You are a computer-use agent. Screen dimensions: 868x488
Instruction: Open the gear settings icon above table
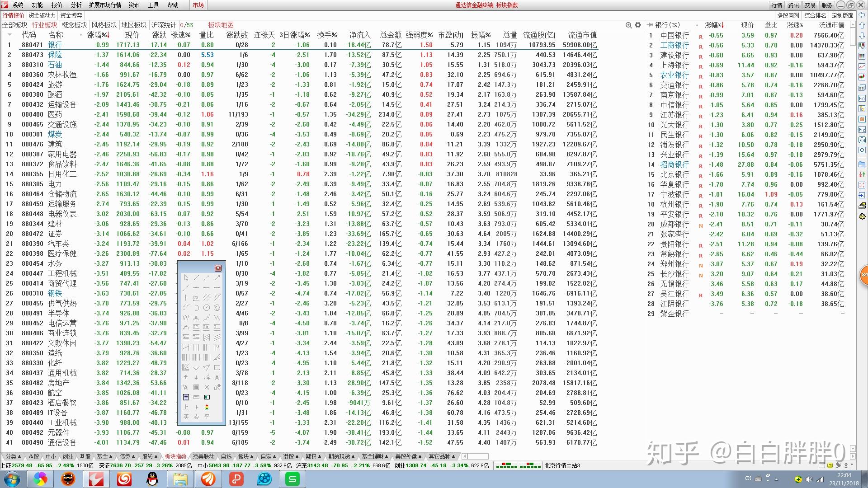[x=638, y=25]
